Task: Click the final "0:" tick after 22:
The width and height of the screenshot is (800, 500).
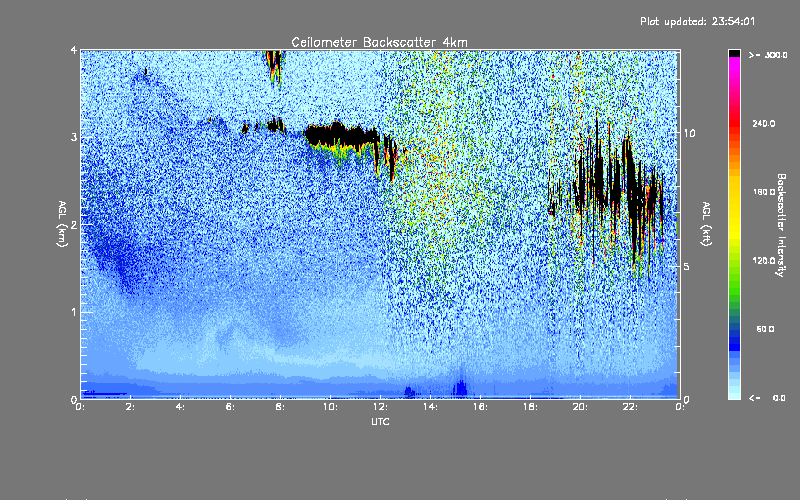Action: (x=680, y=407)
